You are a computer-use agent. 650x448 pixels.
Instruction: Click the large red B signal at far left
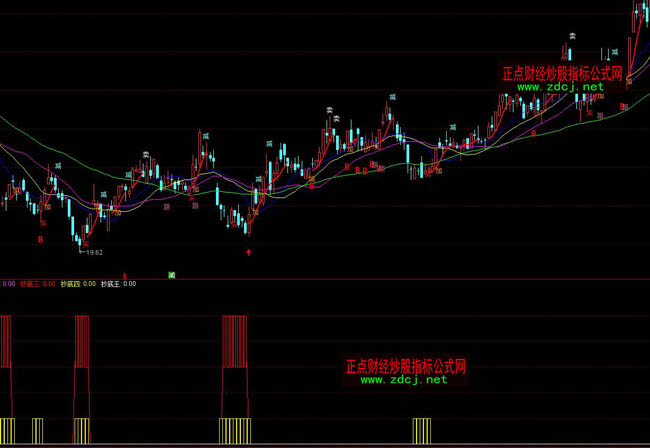coord(41,240)
